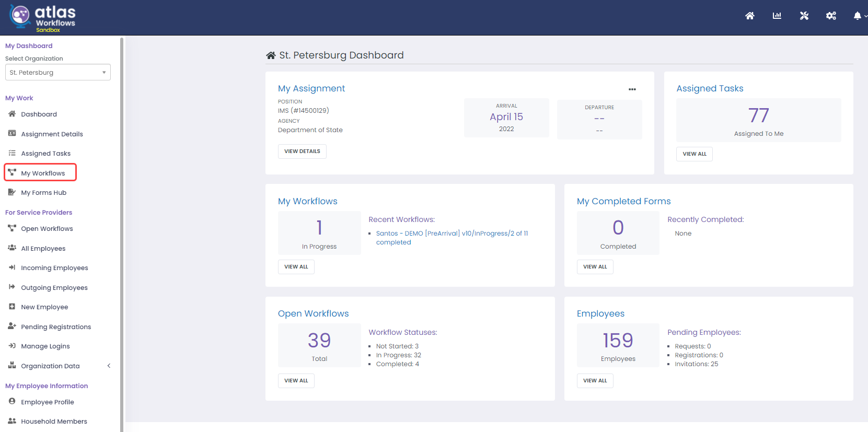This screenshot has height=432, width=868.
Task: Open the Select Organization St. Petersburg dropdown
Action: coord(58,72)
